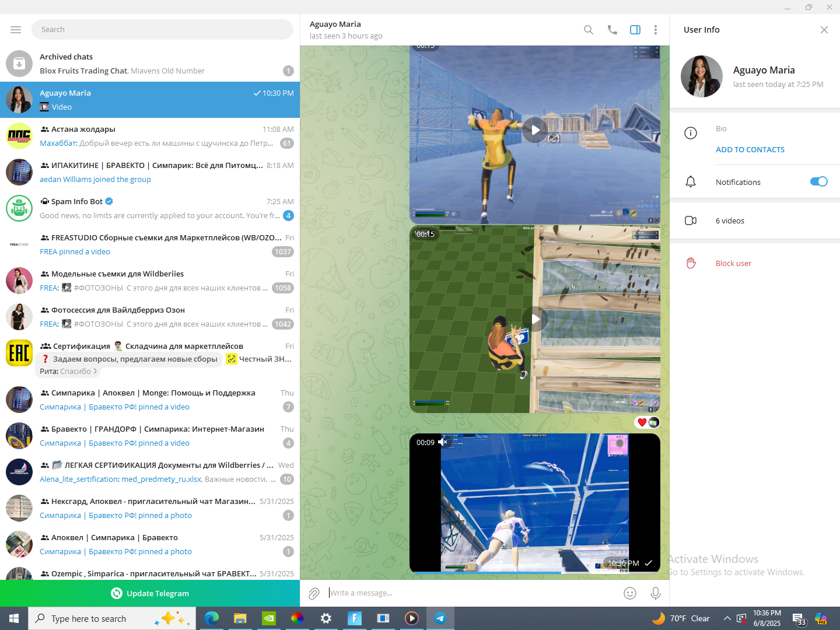Click the shared videos camera icon
The height and width of the screenshot is (630, 840).
pyautogui.click(x=691, y=220)
